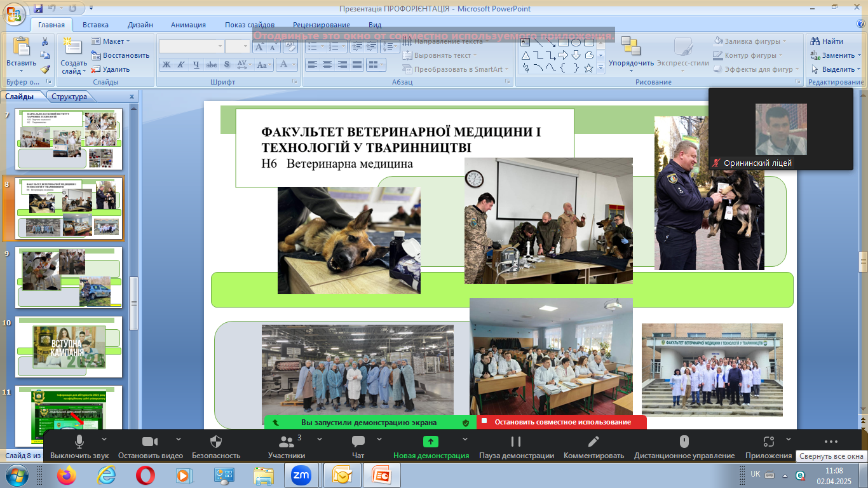Switch to the Design (Дизайн) ribbon tab
Screen dimensions: 868x488
[x=140, y=25]
